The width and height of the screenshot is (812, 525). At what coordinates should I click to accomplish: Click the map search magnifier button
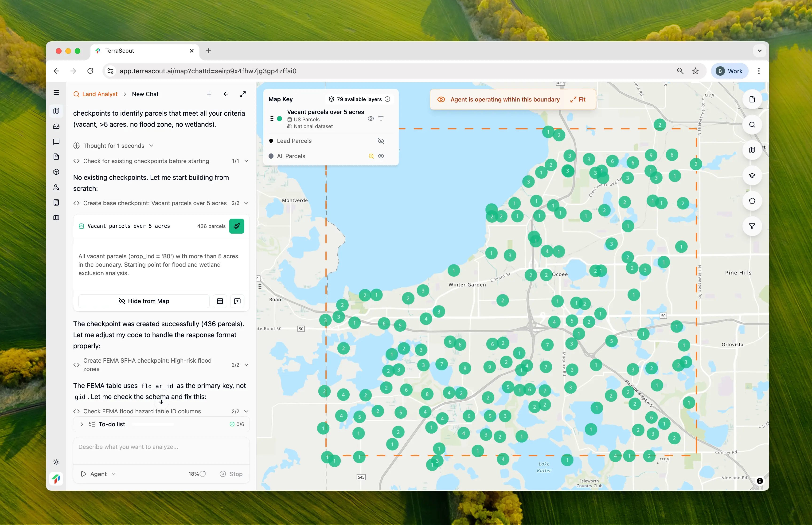pos(752,125)
